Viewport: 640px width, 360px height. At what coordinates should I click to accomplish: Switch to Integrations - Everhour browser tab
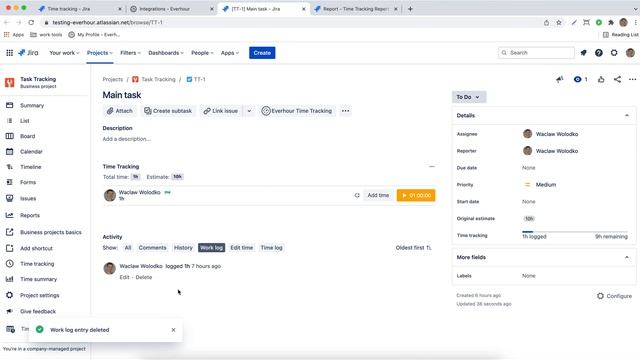click(x=172, y=9)
